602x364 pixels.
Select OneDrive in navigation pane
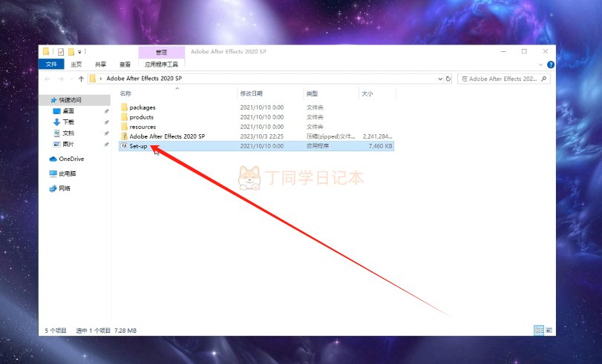point(71,159)
